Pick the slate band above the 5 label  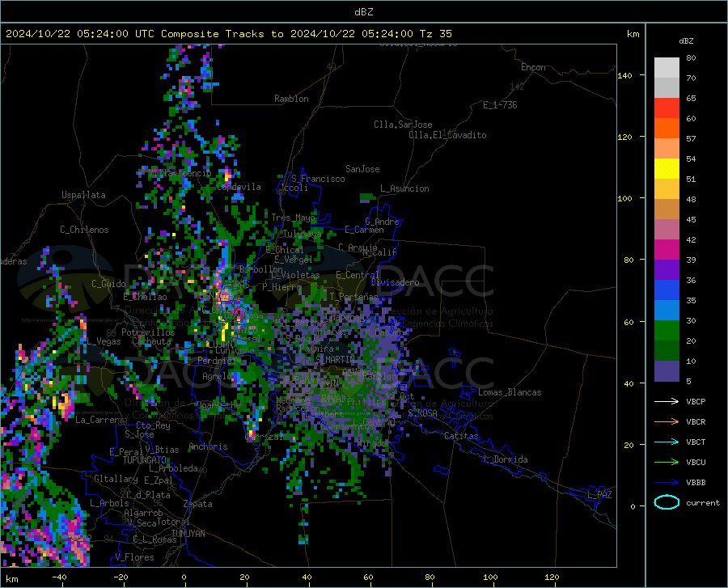point(667,371)
